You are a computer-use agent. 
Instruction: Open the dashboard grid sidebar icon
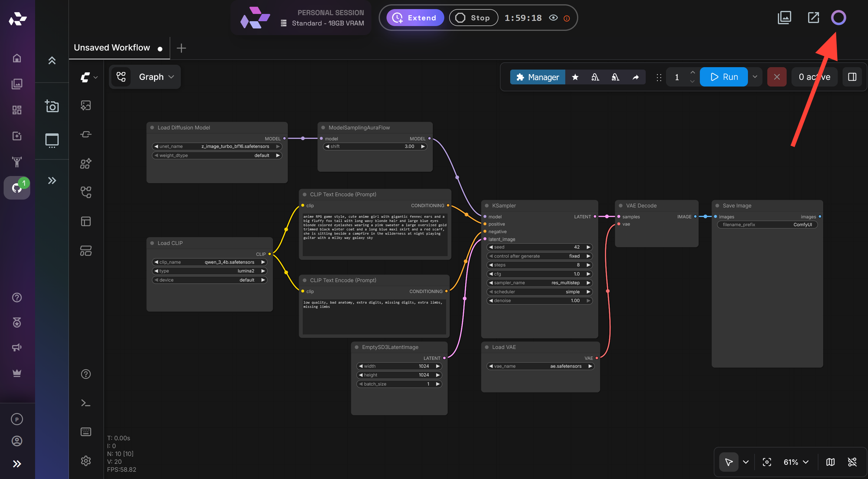pyautogui.click(x=17, y=110)
